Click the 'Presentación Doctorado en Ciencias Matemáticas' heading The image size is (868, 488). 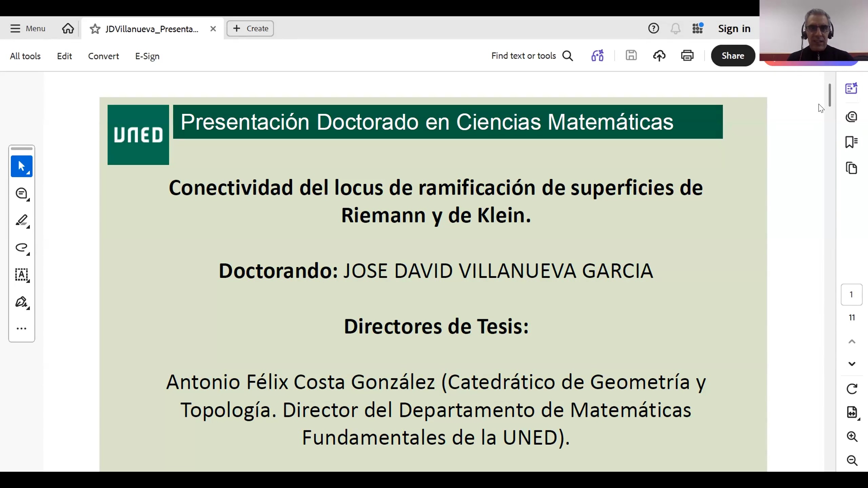[427, 122]
